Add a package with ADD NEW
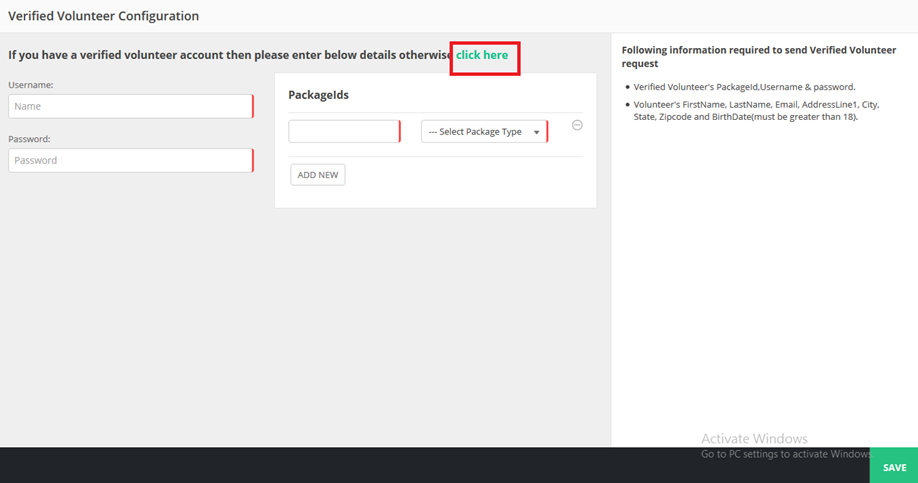Screen dimensions: 918x483 coord(318,175)
